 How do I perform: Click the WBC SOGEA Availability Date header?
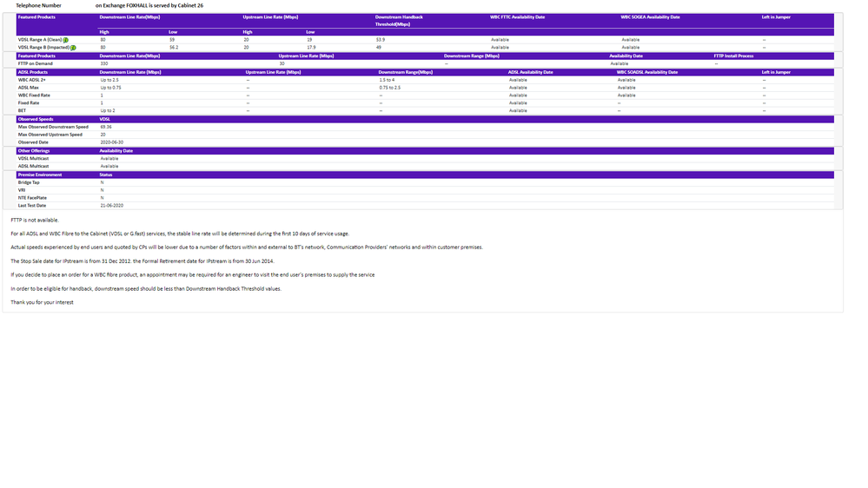[650, 16]
